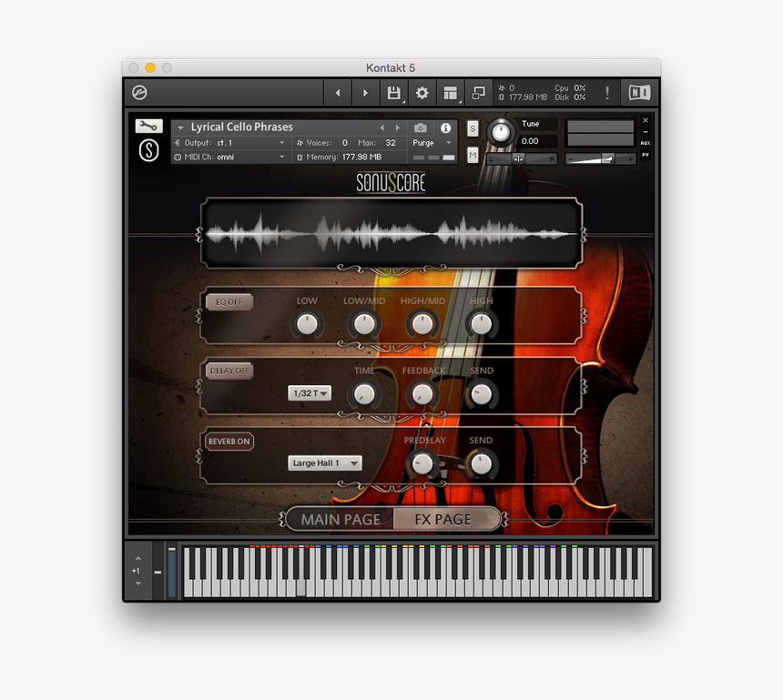
Task: Open snapshot view with camera icon
Action: click(x=421, y=127)
